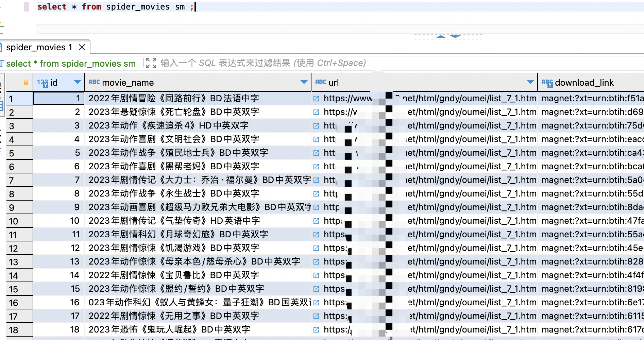644x340 pixels.
Task: Select row header number 1
Action: pyautogui.click(x=19, y=99)
